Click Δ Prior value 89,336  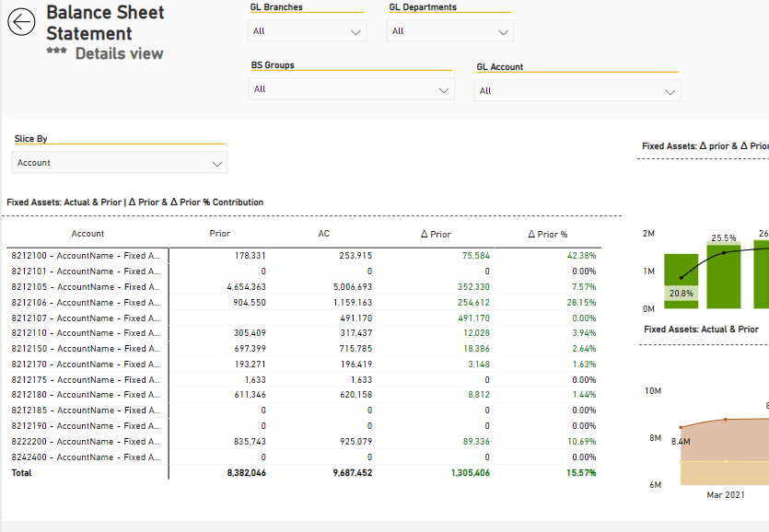[x=476, y=442]
